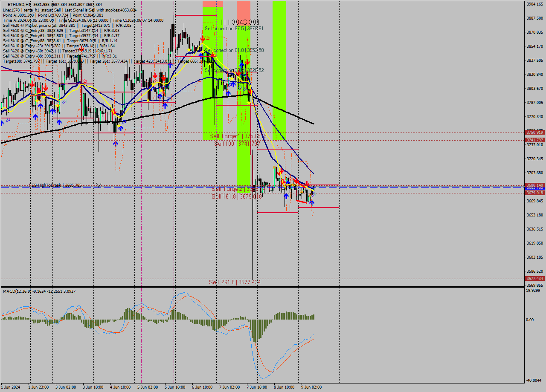Click the 3586.520 price scale value
This screenshot has height=392, width=546.
(535, 271)
